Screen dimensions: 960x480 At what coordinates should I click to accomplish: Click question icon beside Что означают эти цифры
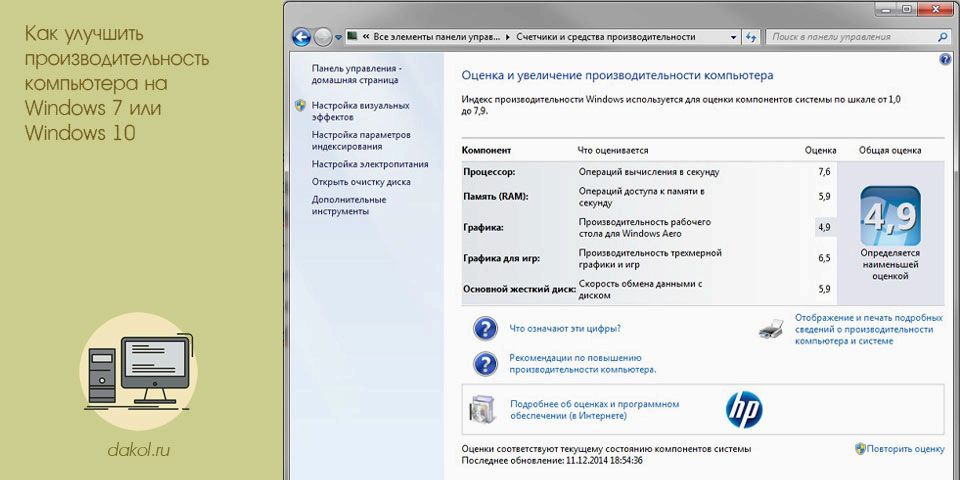coord(485,328)
